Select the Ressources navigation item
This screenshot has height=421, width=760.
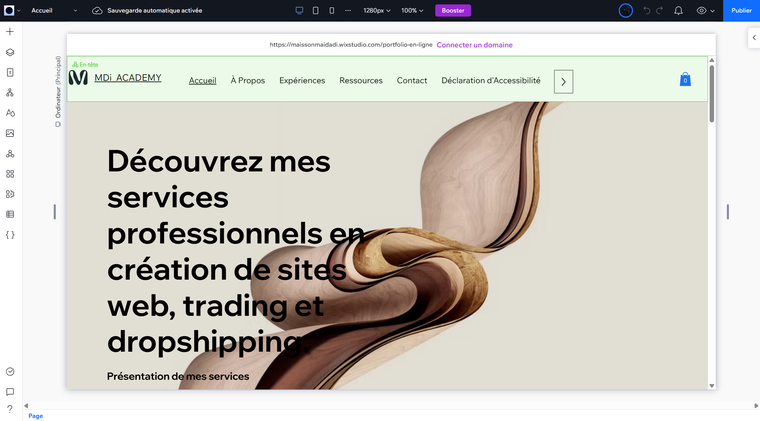pyautogui.click(x=360, y=81)
